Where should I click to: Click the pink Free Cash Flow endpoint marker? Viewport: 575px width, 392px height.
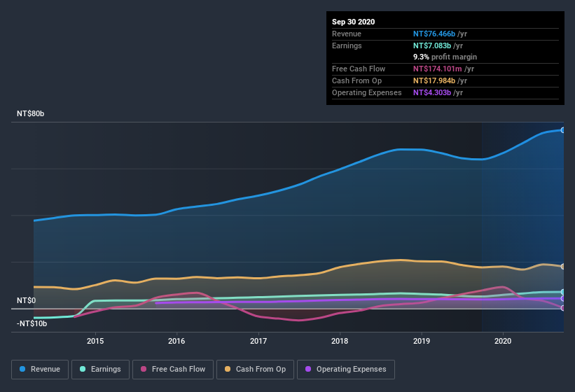point(563,308)
